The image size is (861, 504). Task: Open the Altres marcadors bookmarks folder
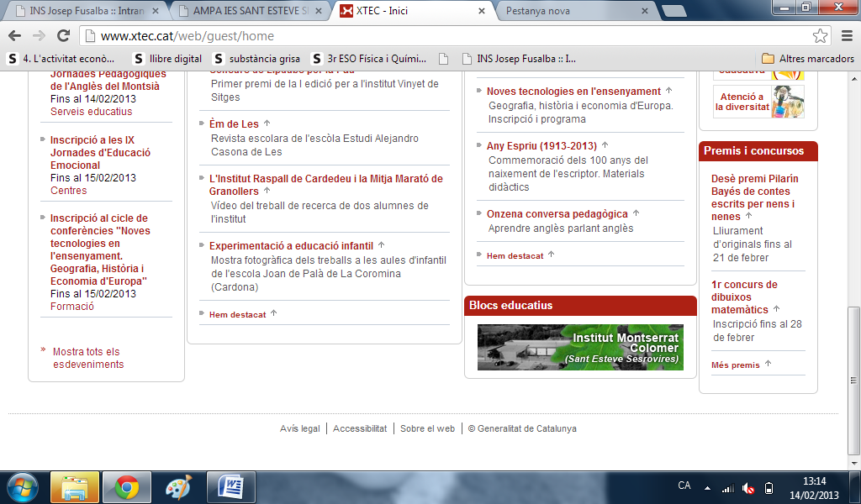807,59
